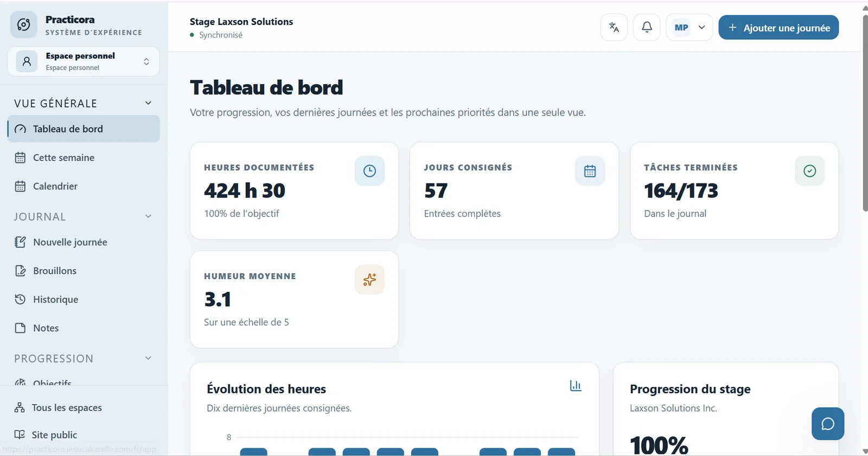This screenshot has width=868, height=456.
Task: Click the calendar icon on Jours consignés card
Action: pyautogui.click(x=590, y=171)
